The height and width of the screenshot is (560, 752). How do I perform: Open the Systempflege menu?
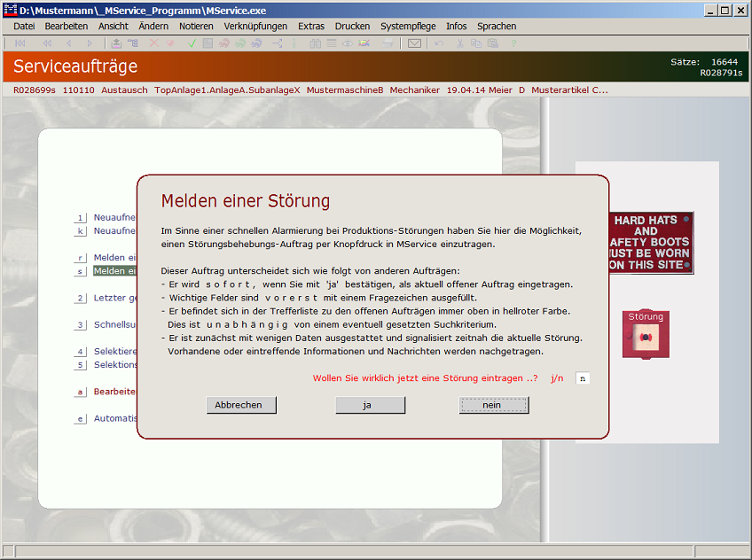point(408,26)
